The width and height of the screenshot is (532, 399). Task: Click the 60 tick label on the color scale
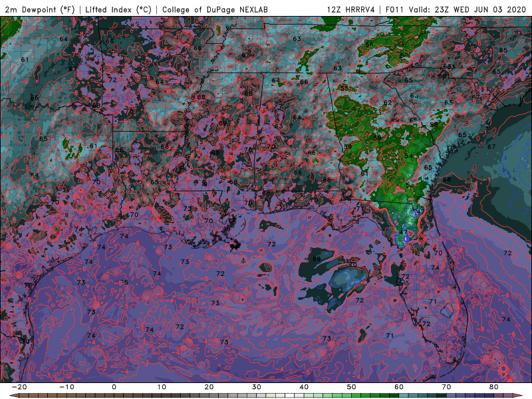coord(399,387)
